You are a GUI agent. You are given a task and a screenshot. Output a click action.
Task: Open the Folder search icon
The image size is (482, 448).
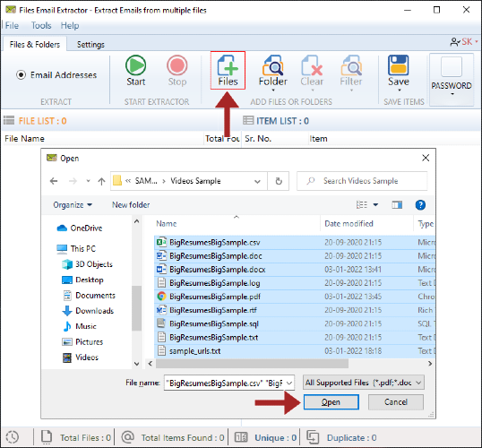click(272, 65)
